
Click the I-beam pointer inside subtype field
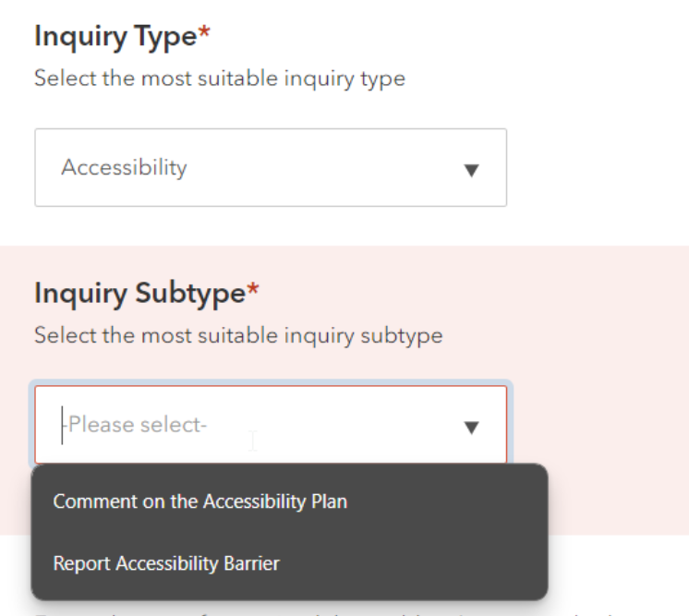point(253,441)
